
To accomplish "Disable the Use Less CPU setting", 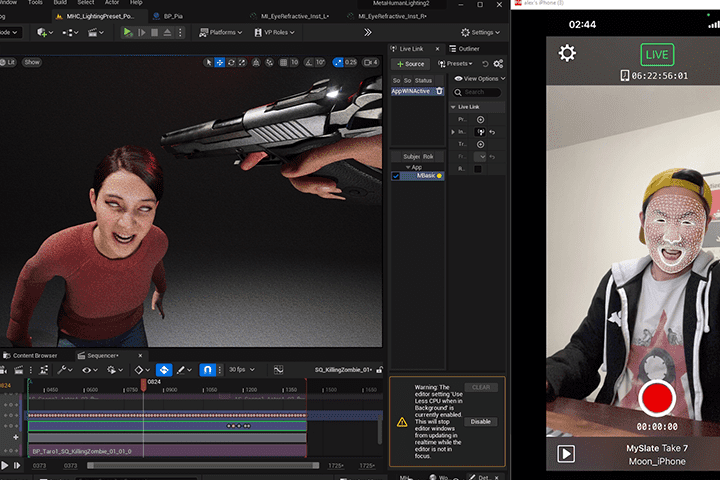I will pos(480,422).
